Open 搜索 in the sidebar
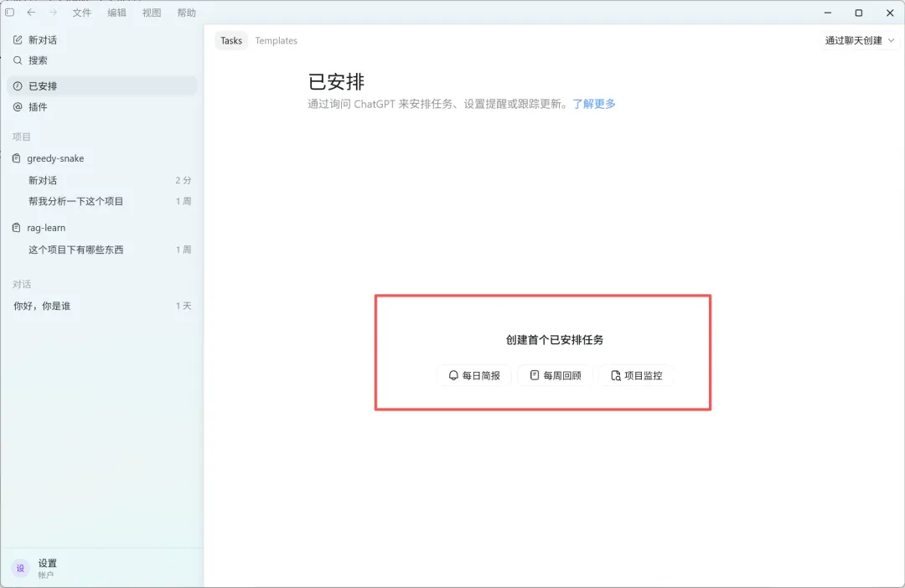 (101, 60)
